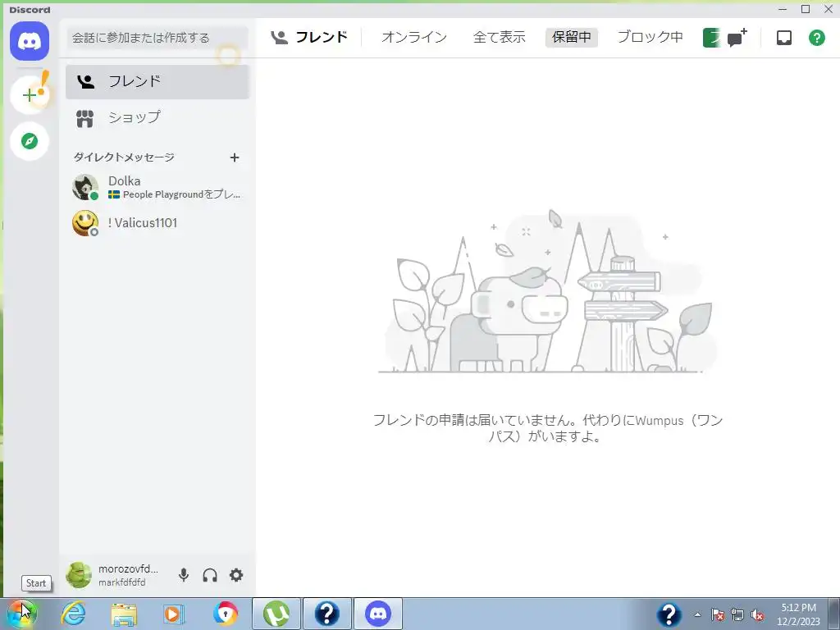Image resolution: width=840 pixels, height=630 pixels.
Task: Open the ショップ sidebar entry
Action: [x=157, y=118]
